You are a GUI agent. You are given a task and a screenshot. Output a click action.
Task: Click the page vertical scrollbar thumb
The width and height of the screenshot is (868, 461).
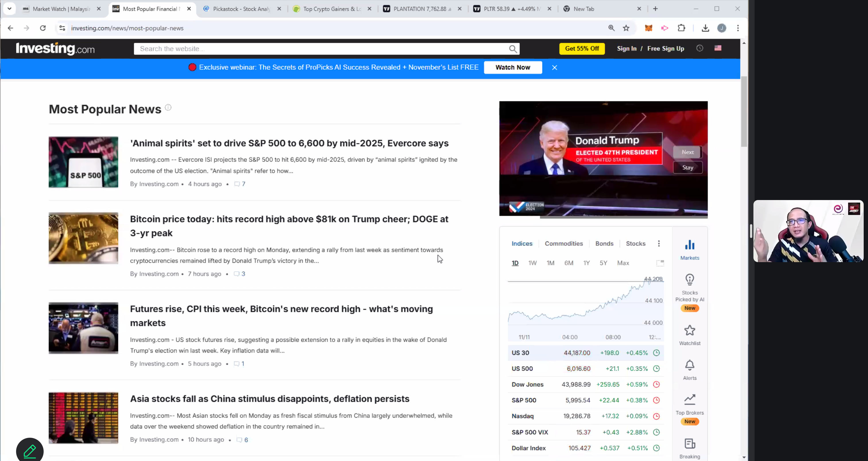click(744, 111)
